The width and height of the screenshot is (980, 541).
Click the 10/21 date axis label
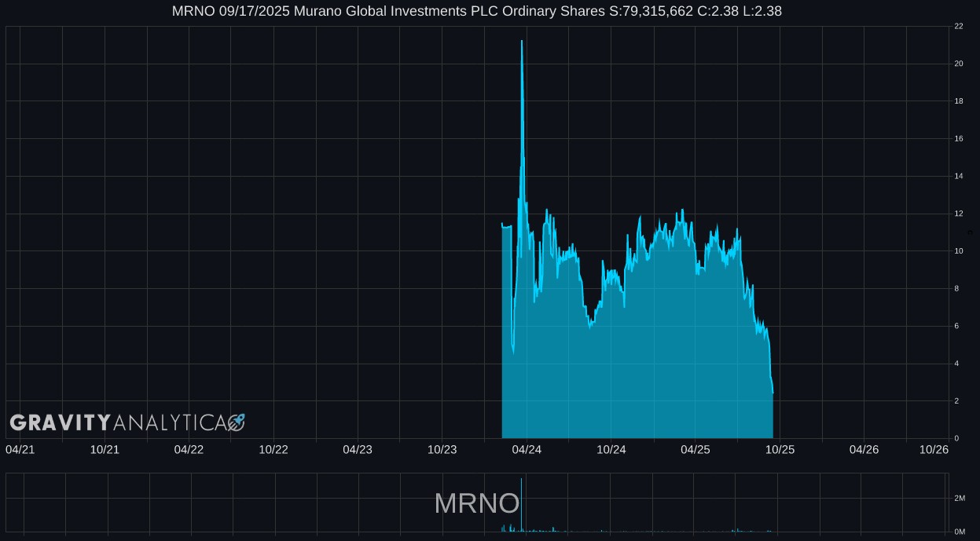[105, 449]
